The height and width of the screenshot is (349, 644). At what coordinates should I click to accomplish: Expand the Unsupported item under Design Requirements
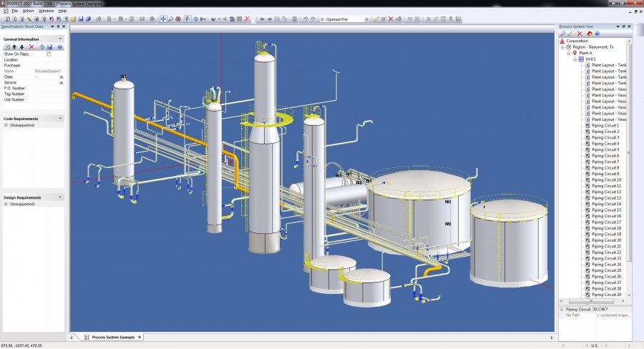coord(6,204)
